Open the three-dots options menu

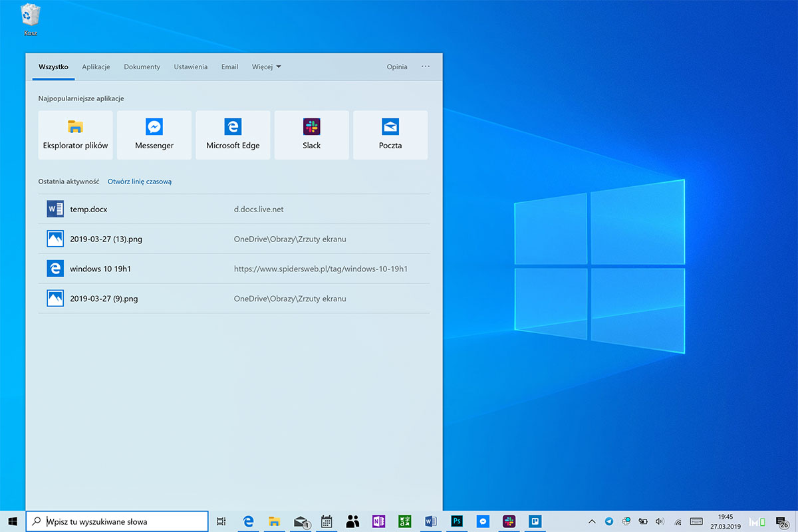(426, 66)
